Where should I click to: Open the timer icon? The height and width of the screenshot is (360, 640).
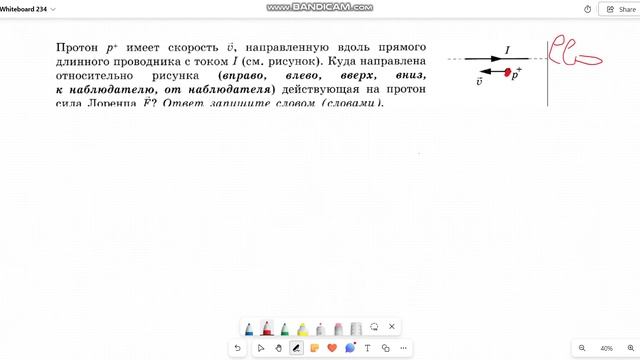587,9
